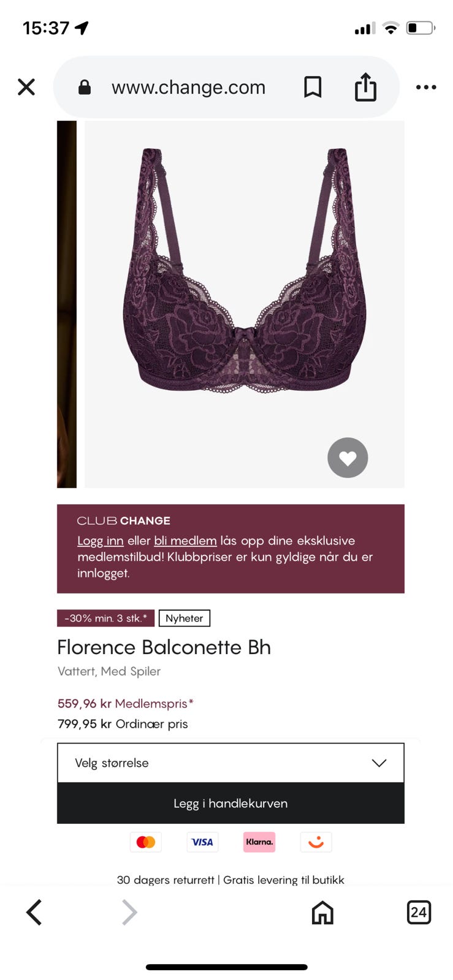Open the three-dot more options menu

point(426,87)
